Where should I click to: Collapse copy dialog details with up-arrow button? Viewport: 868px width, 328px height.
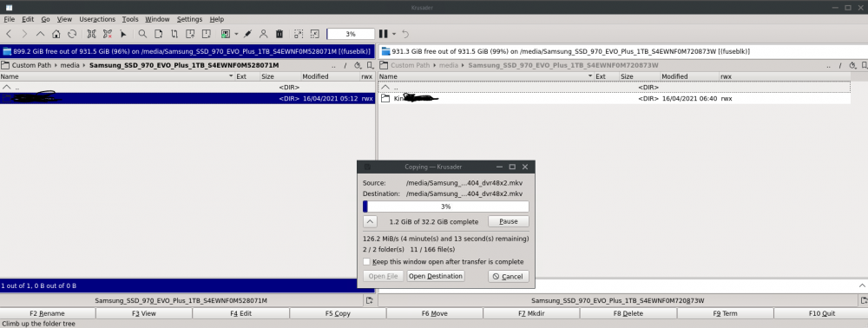click(x=371, y=221)
